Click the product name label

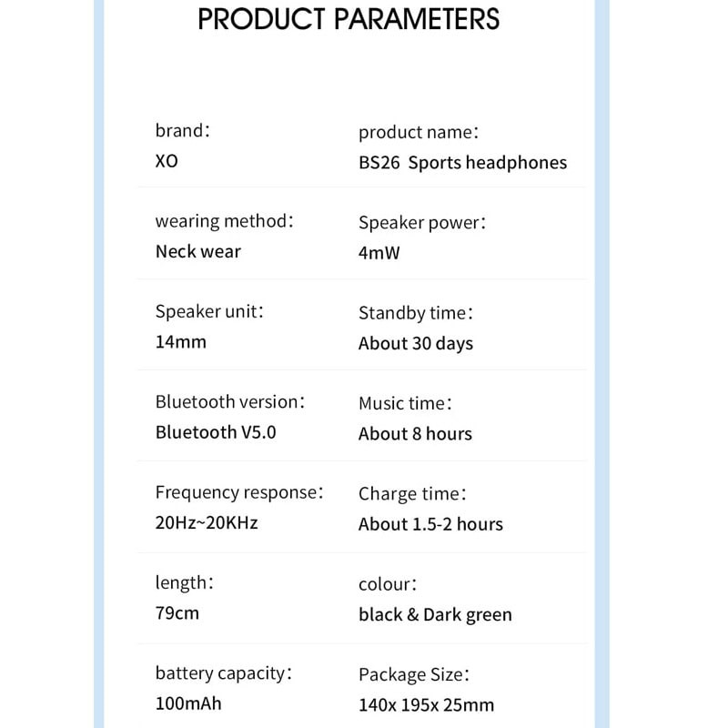pos(419,132)
